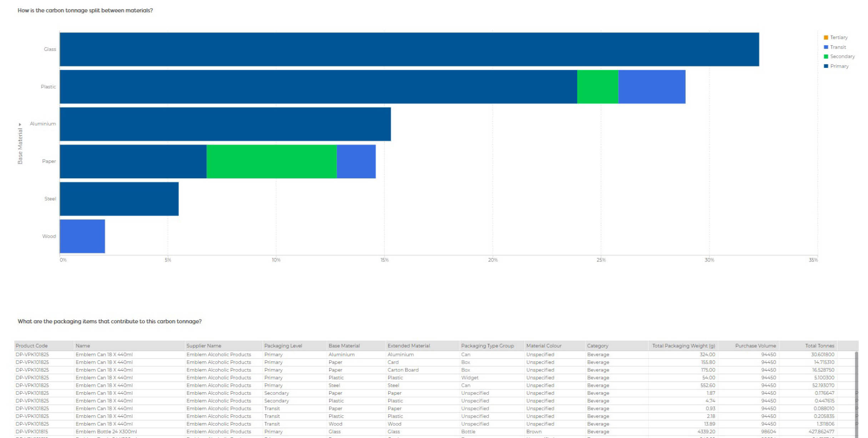Toggle the Primary legend entry
Image resolution: width=868 pixels, height=438 pixels.
pyautogui.click(x=839, y=66)
